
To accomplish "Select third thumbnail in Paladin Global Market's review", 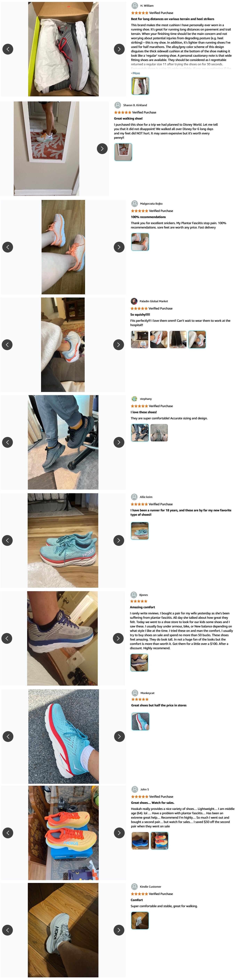I will pos(178,339).
